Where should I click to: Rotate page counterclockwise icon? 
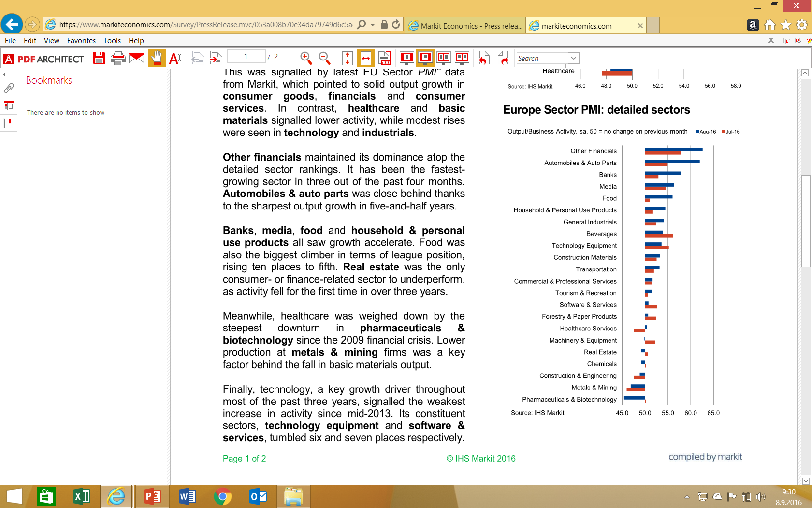click(484, 58)
